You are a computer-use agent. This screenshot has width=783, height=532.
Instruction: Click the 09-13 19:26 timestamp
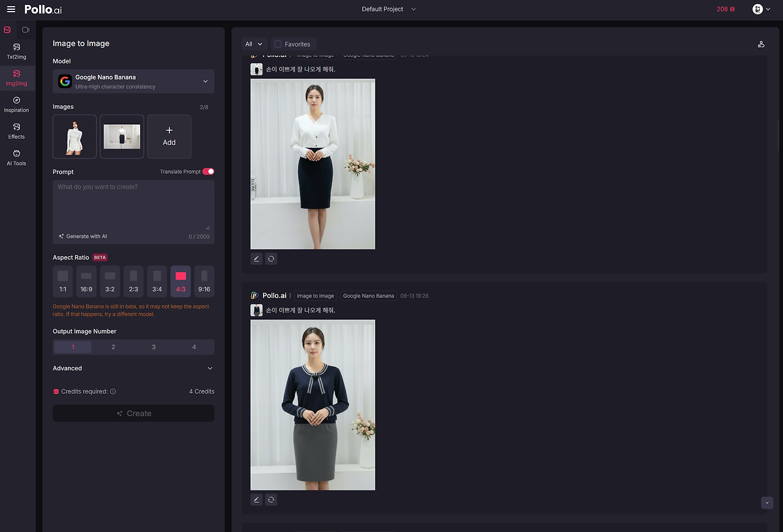(x=414, y=296)
